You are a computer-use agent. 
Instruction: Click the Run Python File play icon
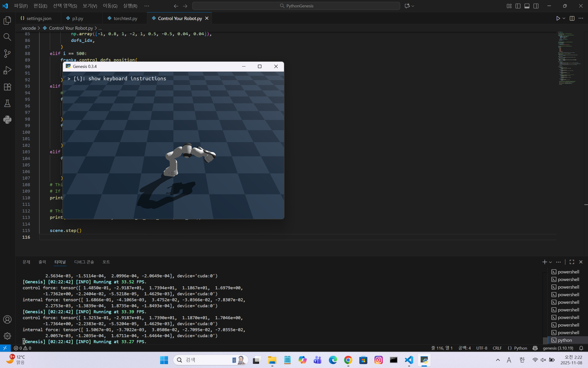click(x=558, y=18)
